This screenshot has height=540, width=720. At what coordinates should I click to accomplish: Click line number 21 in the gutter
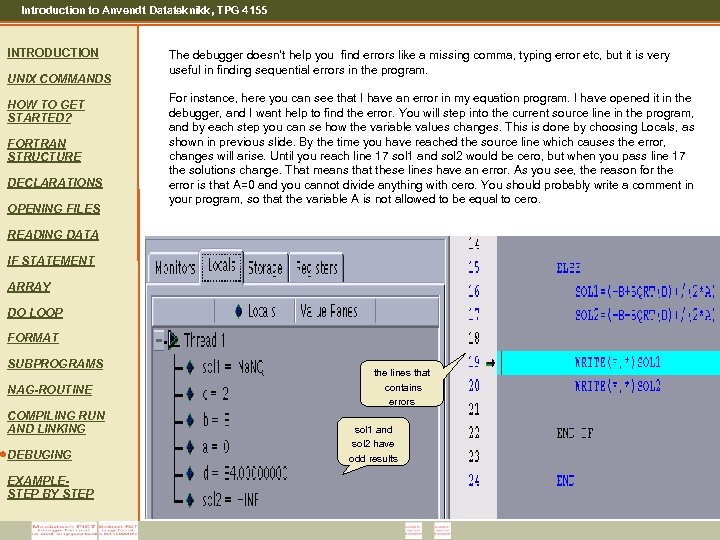tap(474, 409)
